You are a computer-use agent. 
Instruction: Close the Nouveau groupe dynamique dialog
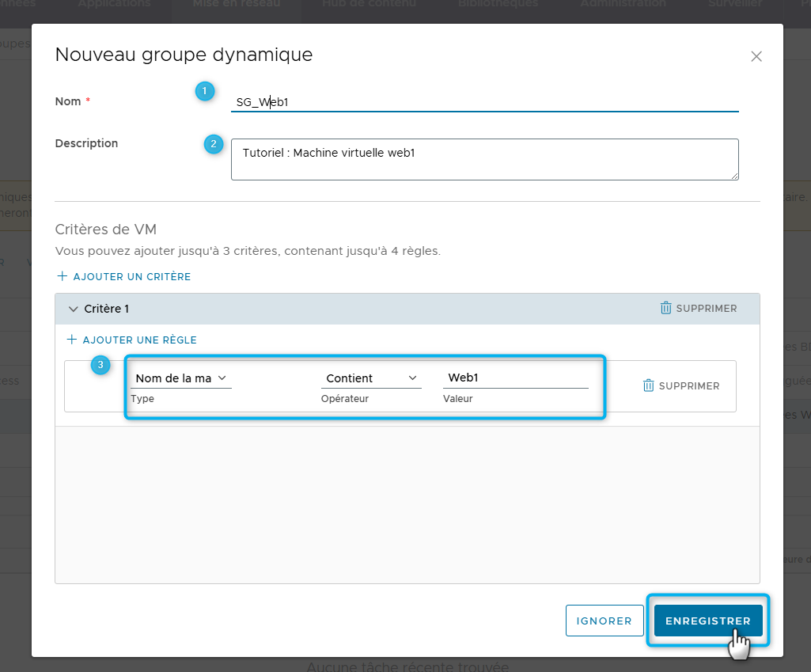tap(756, 56)
